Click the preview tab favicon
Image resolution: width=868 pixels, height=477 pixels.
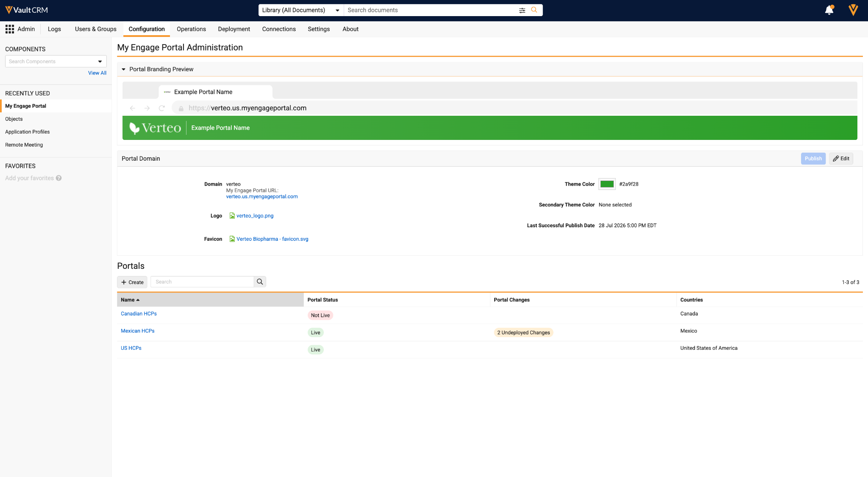167,92
